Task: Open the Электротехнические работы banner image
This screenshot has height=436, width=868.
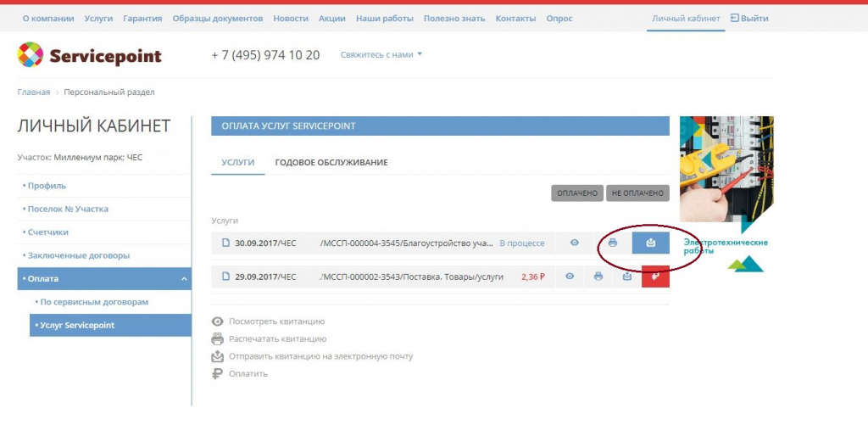Action: 726,169
